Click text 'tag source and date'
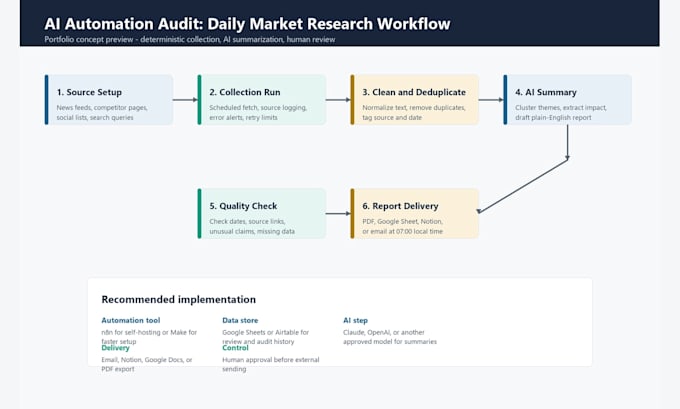This screenshot has width=680, height=409. pos(392,118)
